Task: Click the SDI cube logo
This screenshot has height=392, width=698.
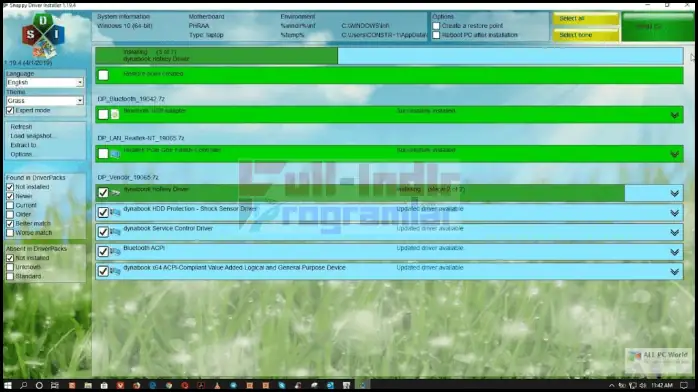Action: 43,35
